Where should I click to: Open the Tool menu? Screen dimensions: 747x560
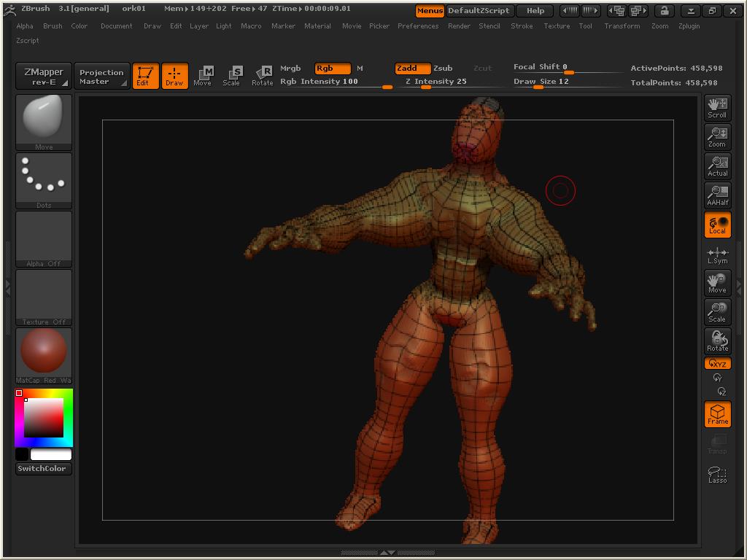pyautogui.click(x=586, y=26)
